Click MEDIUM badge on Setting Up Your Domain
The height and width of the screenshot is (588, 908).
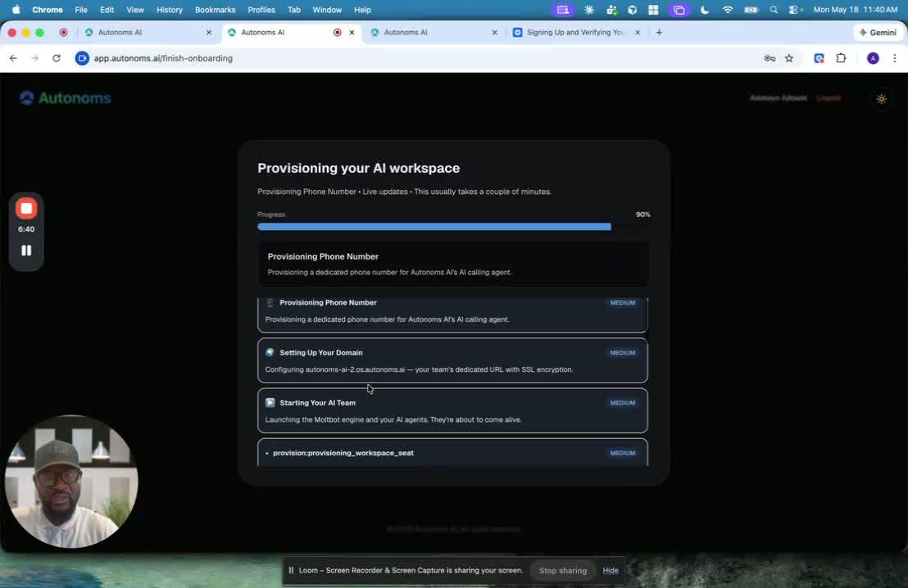623,352
